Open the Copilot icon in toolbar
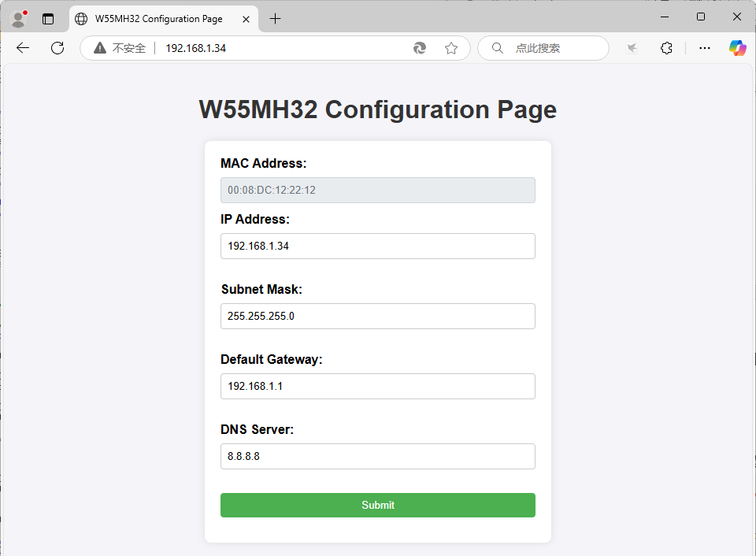Image resolution: width=756 pixels, height=556 pixels. pyautogui.click(x=737, y=48)
